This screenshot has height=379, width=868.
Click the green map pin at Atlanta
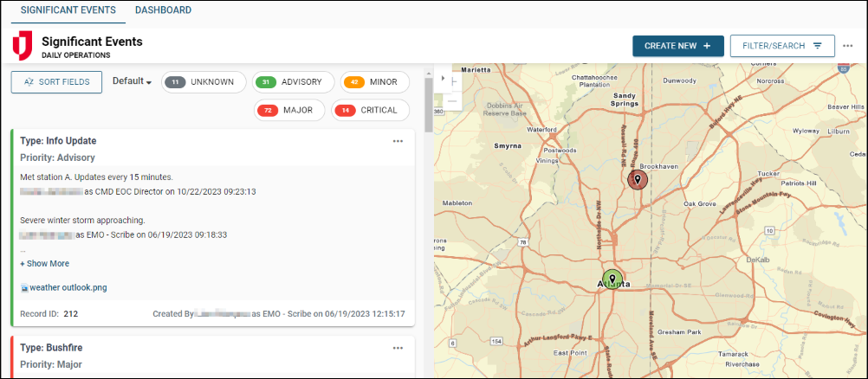(612, 279)
